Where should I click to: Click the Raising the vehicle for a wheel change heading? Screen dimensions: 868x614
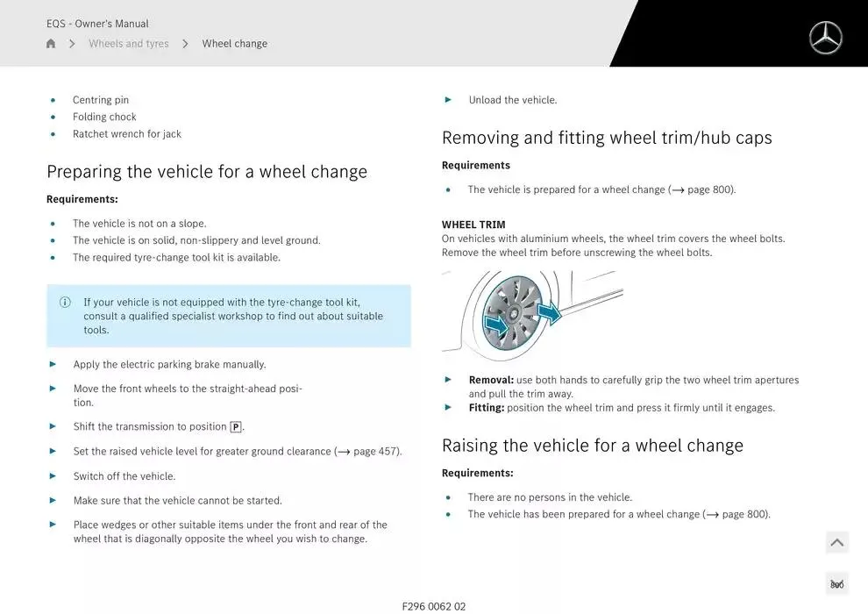593,446
